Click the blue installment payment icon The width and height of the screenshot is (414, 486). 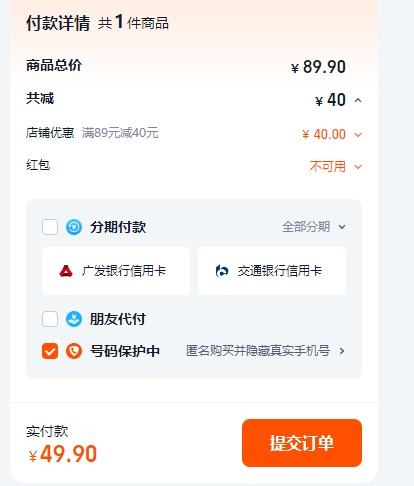[x=74, y=227]
